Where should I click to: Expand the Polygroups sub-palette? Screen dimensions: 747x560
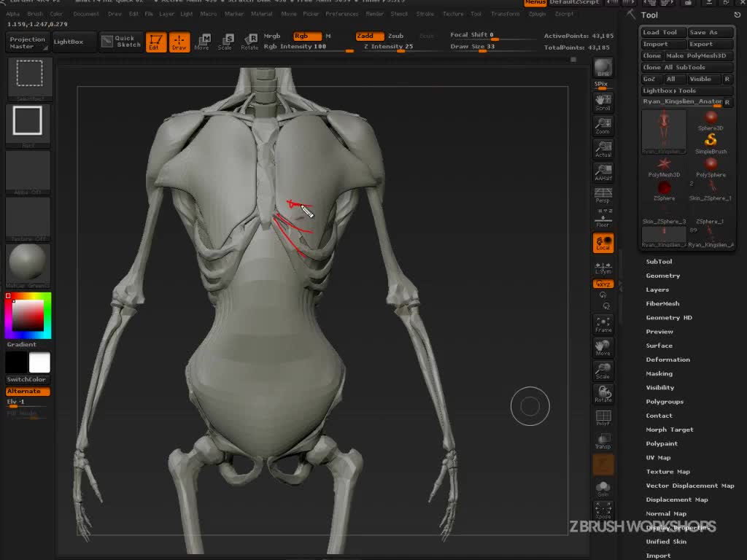coord(665,402)
